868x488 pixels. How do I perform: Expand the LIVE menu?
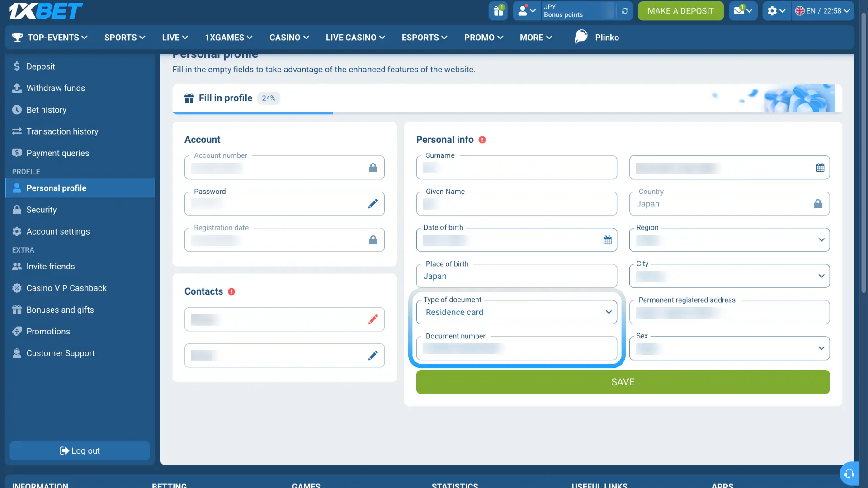point(175,38)
